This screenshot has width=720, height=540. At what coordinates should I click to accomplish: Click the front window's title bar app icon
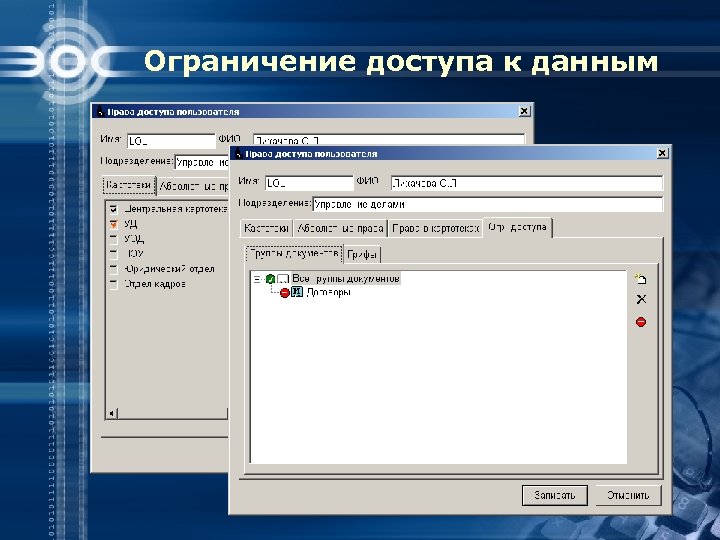[x=238, y=153]
